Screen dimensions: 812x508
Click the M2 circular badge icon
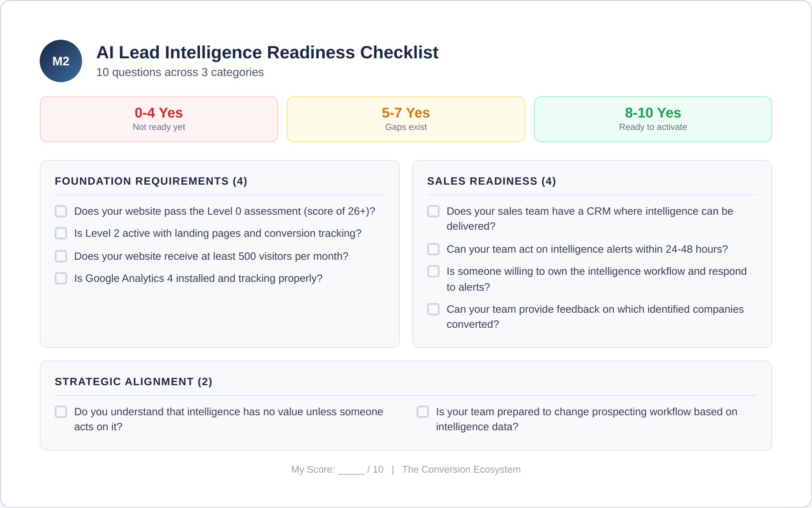(x=61, y=61)
